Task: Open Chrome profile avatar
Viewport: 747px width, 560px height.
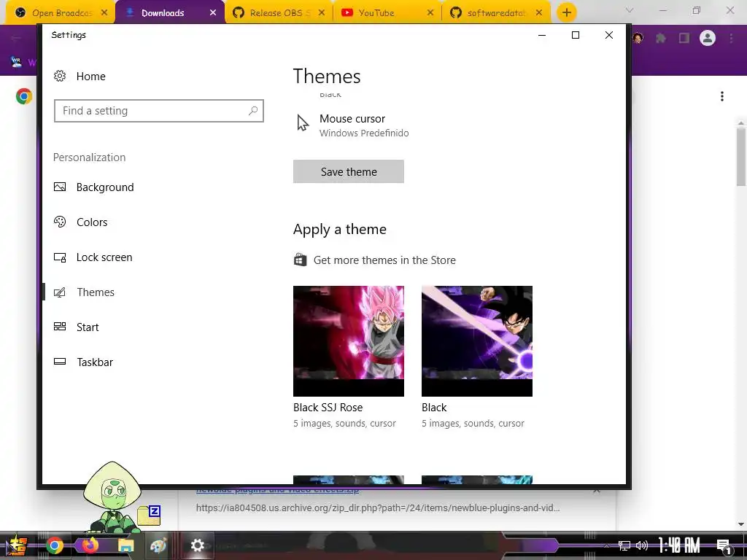Action: (708, 38)
